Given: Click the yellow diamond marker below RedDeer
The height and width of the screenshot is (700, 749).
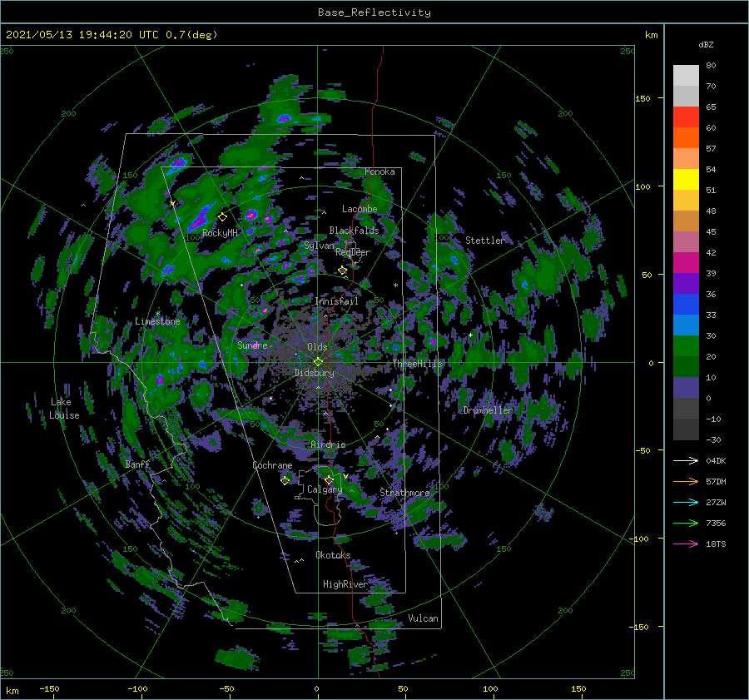Looking at the screenshot, I should coord(343,271).
